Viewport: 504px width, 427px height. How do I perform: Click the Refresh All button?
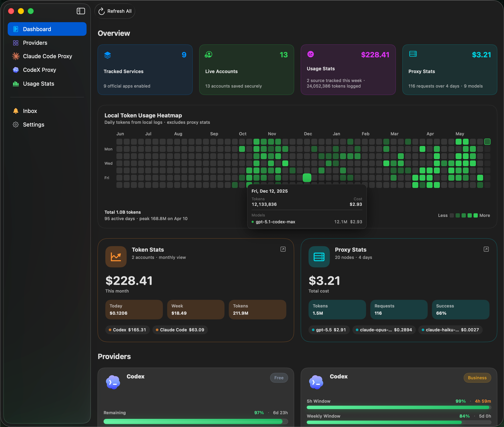pyautogui.click(x=115, y=11)
